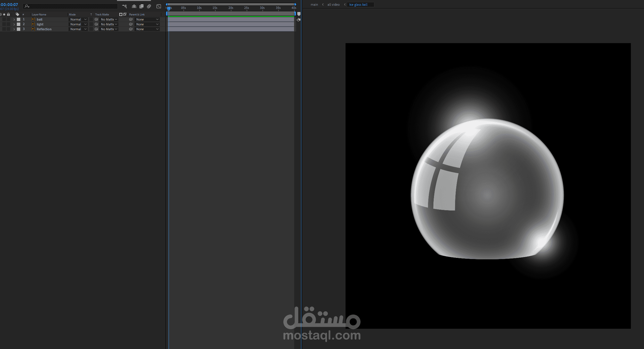644x349 pixels.
Task: Toggle lock switch for the ball layer
Action: tap(9, 19)
